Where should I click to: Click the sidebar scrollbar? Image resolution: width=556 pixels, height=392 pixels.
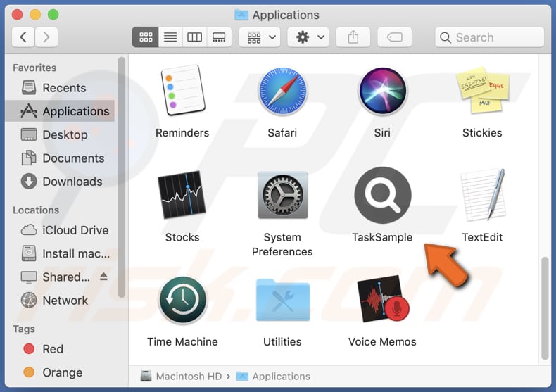pos(122,177)
